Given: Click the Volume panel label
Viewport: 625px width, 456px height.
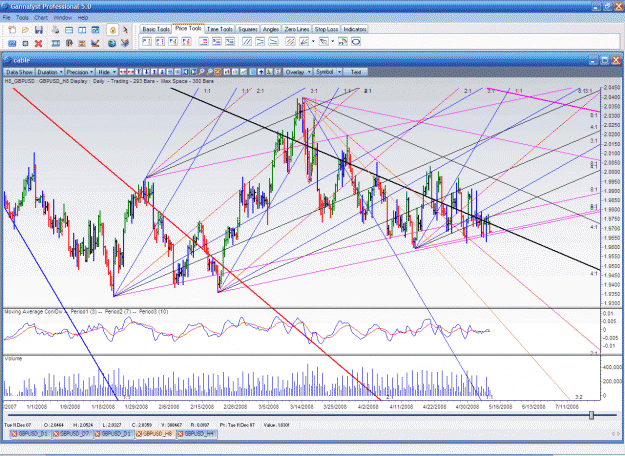Looking at the screenshot, I should coord(14,359).
